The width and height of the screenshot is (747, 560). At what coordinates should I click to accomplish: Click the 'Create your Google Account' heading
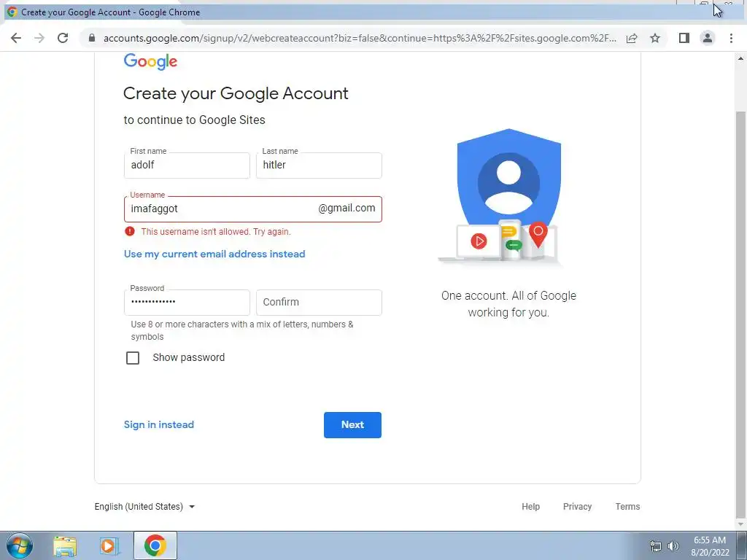point(236,93)
